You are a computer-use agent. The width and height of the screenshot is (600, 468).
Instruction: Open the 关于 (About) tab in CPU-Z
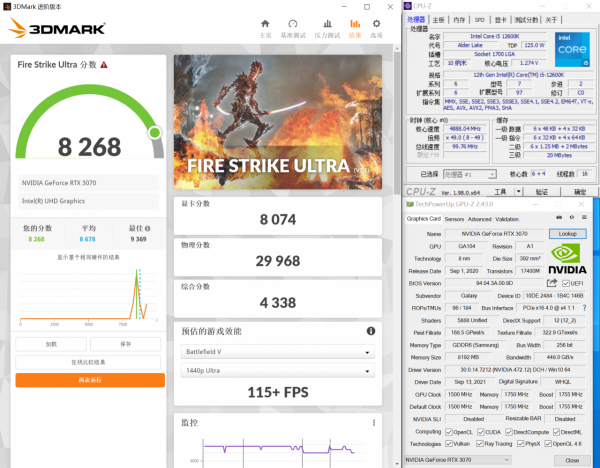(x=551, y=20)
